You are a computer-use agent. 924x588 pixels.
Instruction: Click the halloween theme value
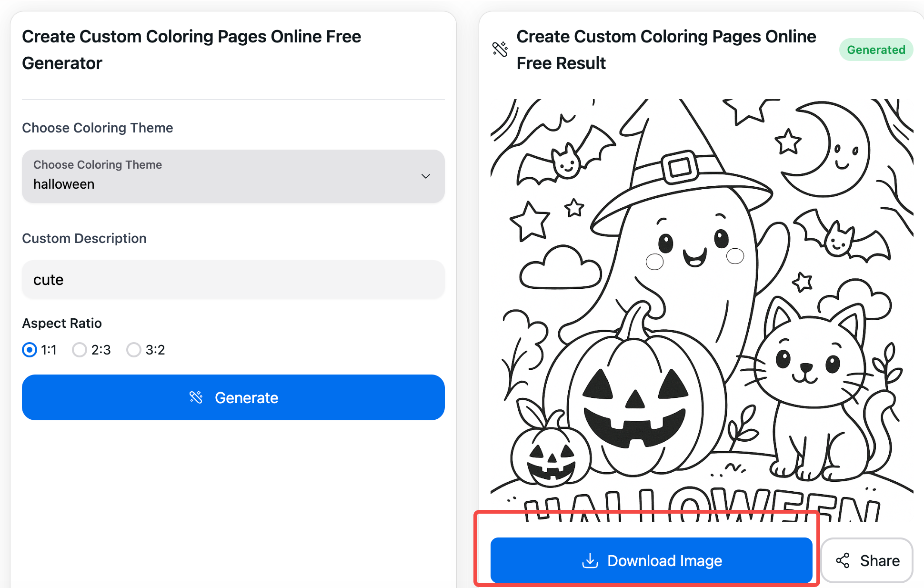click(64, 184)
